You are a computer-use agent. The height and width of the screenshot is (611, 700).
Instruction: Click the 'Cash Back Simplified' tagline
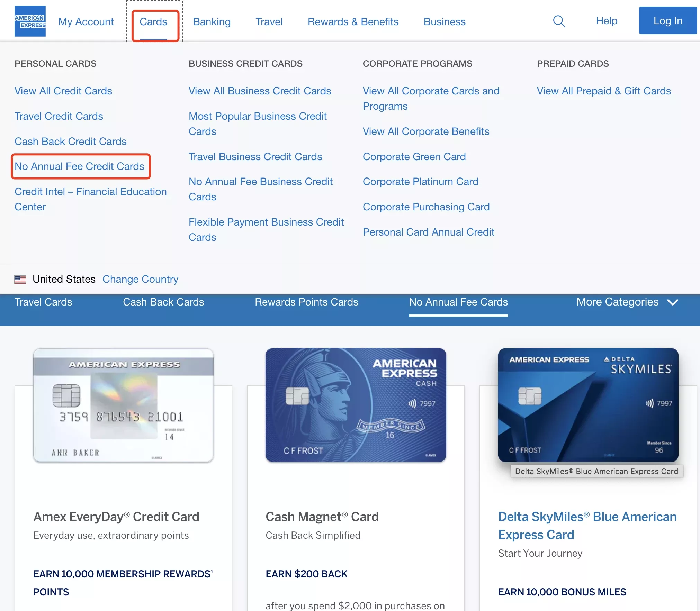[x=313, y=535]
